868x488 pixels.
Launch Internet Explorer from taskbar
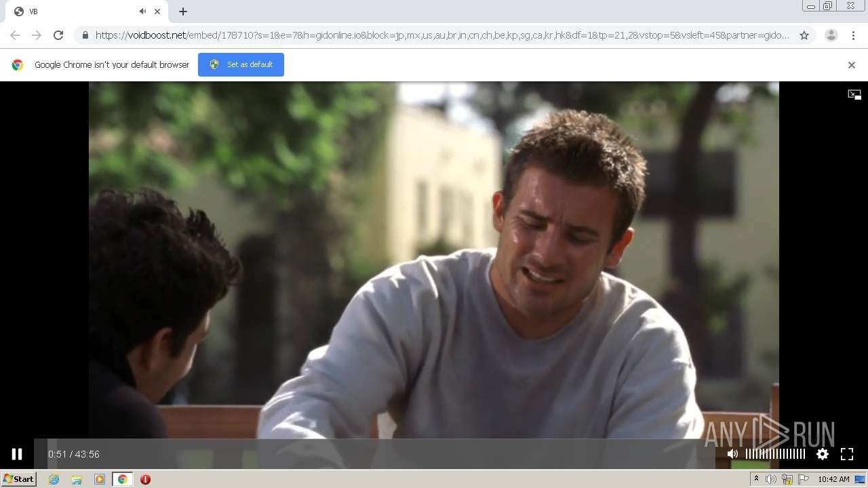pyautogui.click(x=54, y=479)
